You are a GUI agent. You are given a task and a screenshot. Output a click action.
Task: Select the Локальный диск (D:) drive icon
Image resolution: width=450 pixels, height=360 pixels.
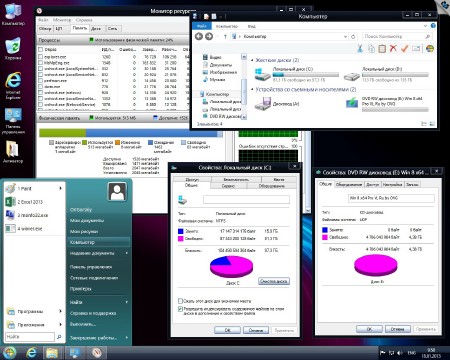click(352, 76)
